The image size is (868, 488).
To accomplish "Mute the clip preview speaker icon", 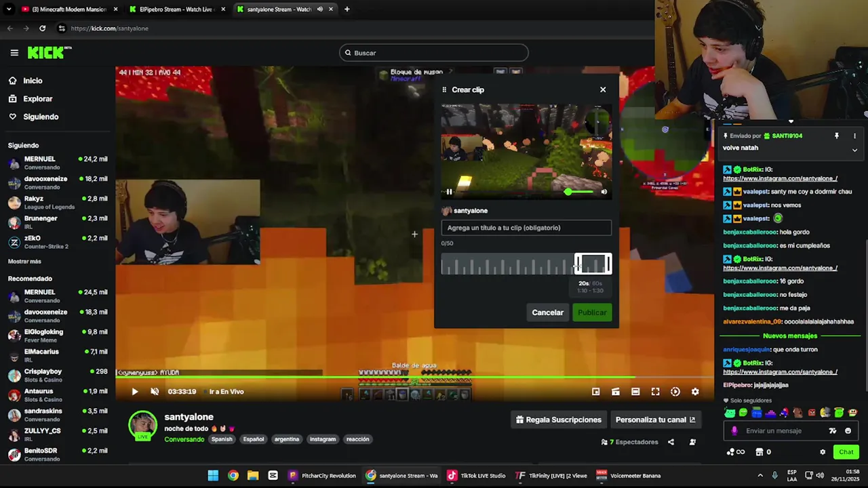I will (604, 192).
